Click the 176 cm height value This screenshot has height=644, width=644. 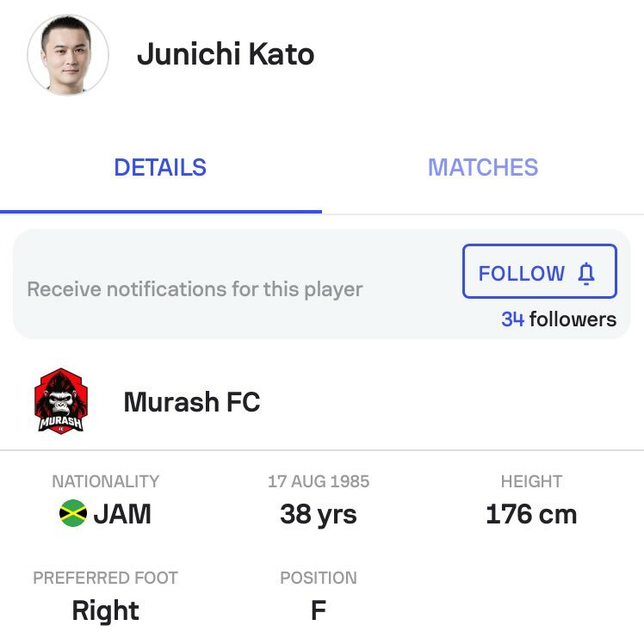click(x=531, y=514)
